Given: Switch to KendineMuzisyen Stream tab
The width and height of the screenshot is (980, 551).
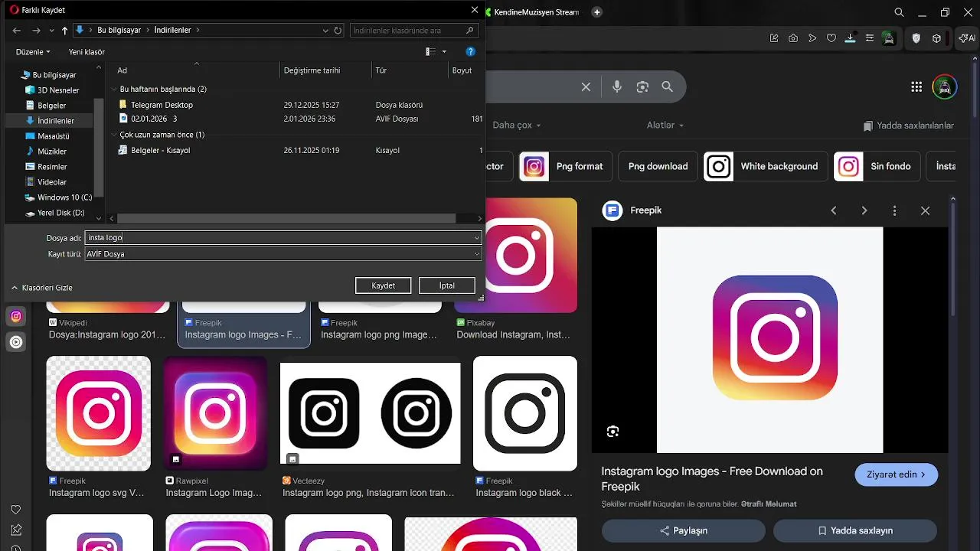Looking at the screenshot, I should (531, 12).
